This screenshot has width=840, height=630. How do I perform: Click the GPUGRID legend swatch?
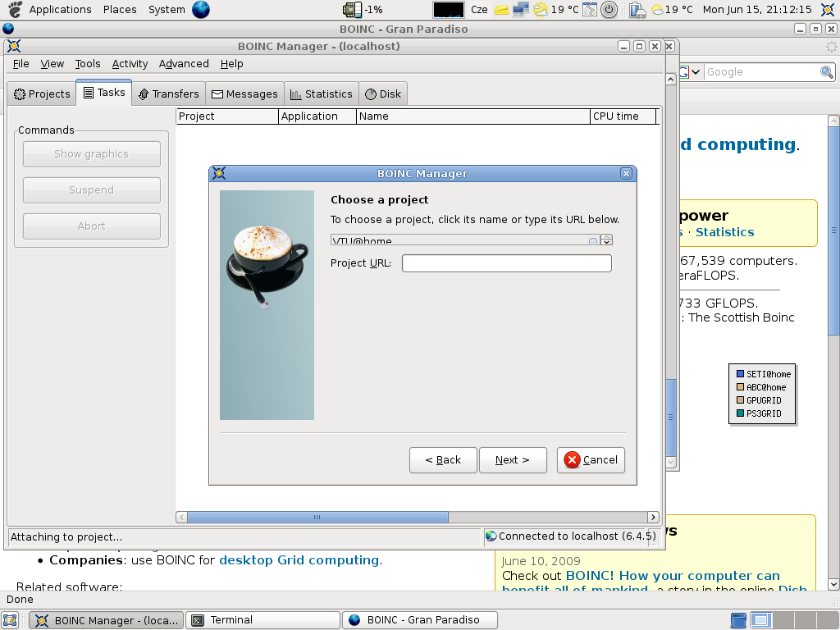point(741,399)
